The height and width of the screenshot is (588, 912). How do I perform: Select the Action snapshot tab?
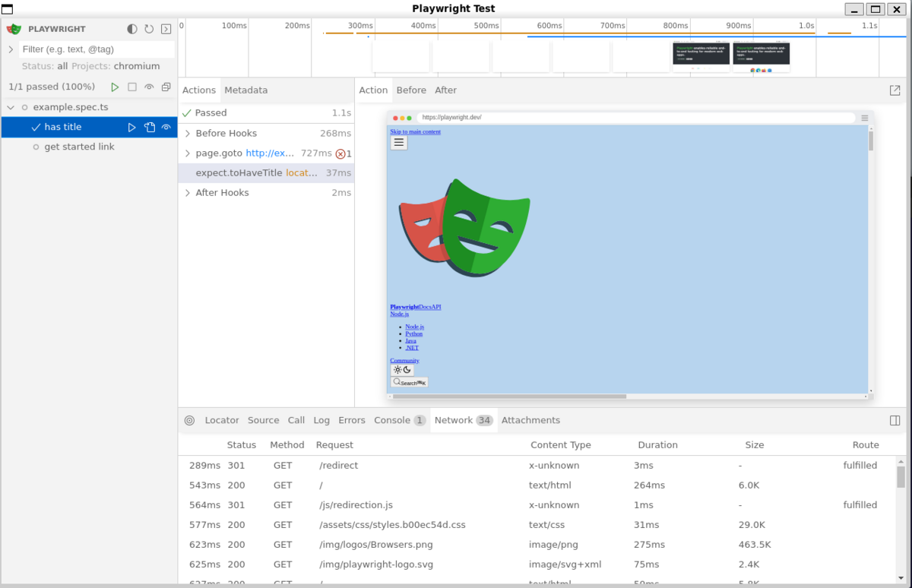coord(373,90)
